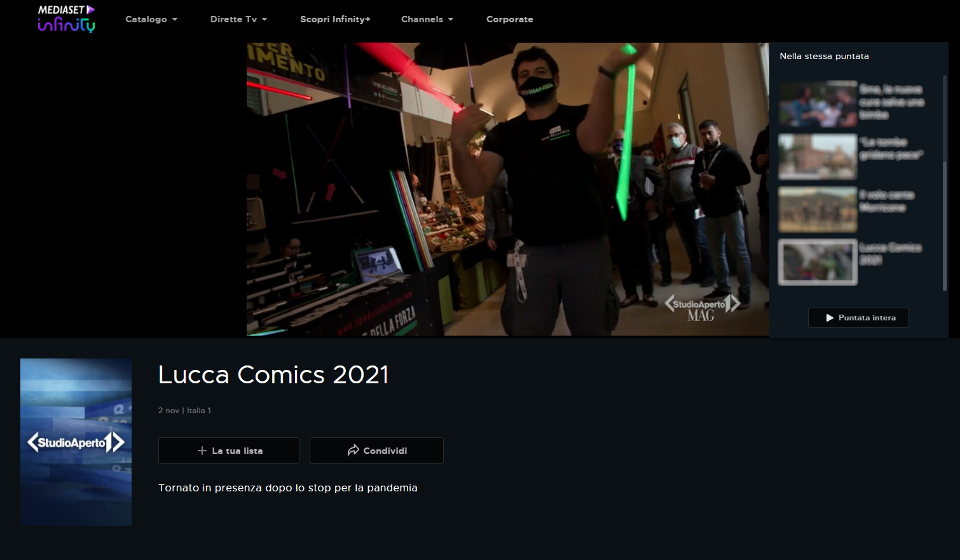Click the Lucca Comics 2021 clip title in sidebar
Image resolution: width=960 pixels, height=560 pixels.
(890, 254)
